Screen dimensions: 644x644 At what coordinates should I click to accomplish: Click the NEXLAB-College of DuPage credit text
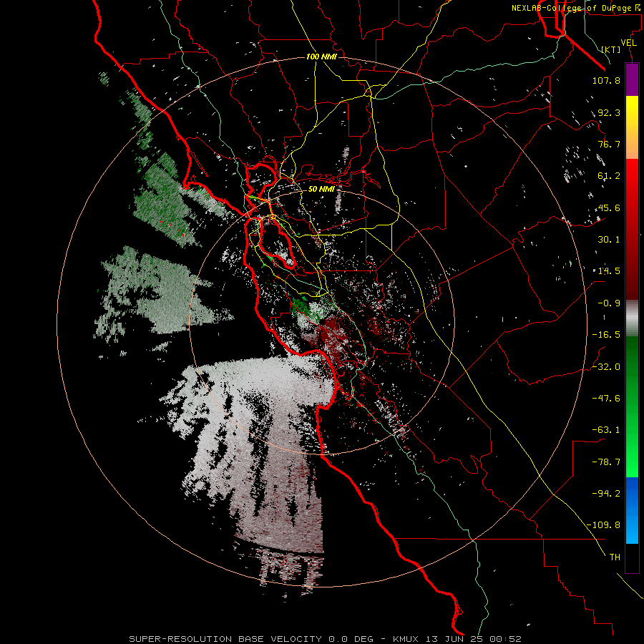(577, 8)
